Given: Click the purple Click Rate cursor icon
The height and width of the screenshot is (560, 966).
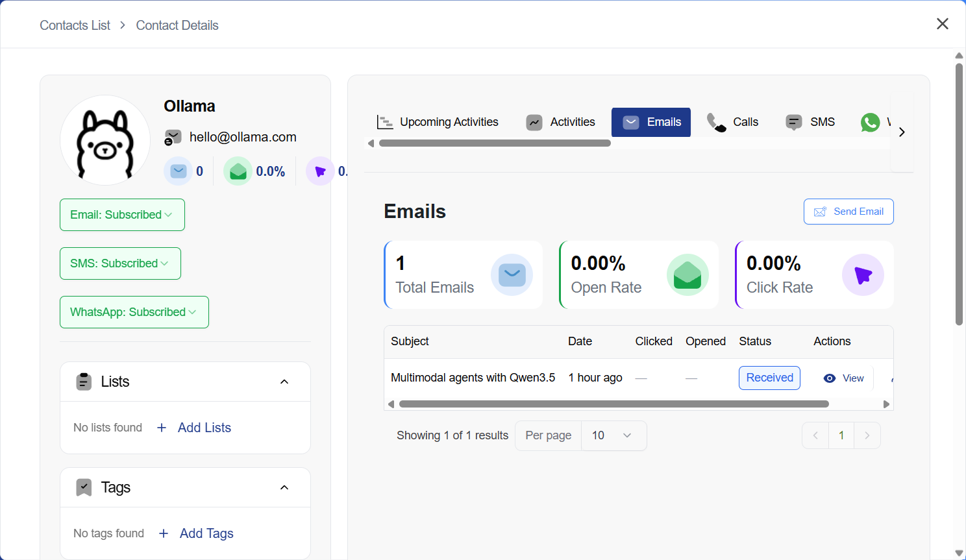Looking at the screenshot, I should pyautogui.click(x=863, y=274).
